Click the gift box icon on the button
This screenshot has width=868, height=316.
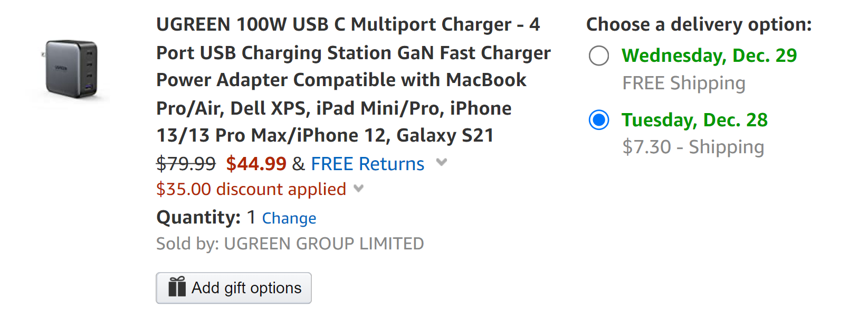click(x=178, y=288)
